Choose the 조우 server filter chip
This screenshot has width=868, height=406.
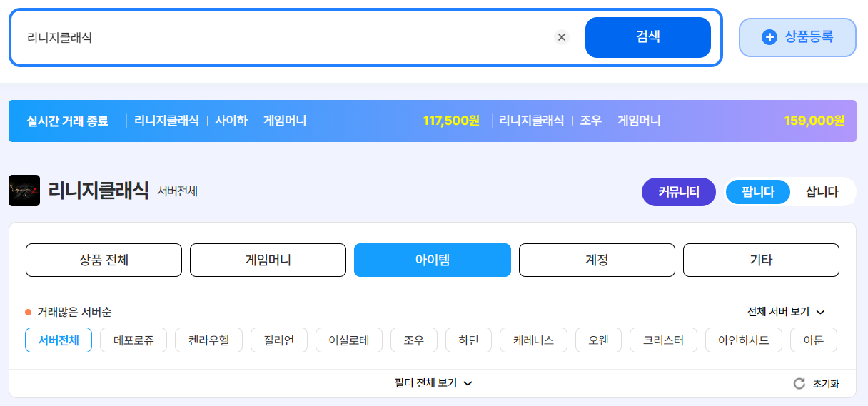coord(414,340)
